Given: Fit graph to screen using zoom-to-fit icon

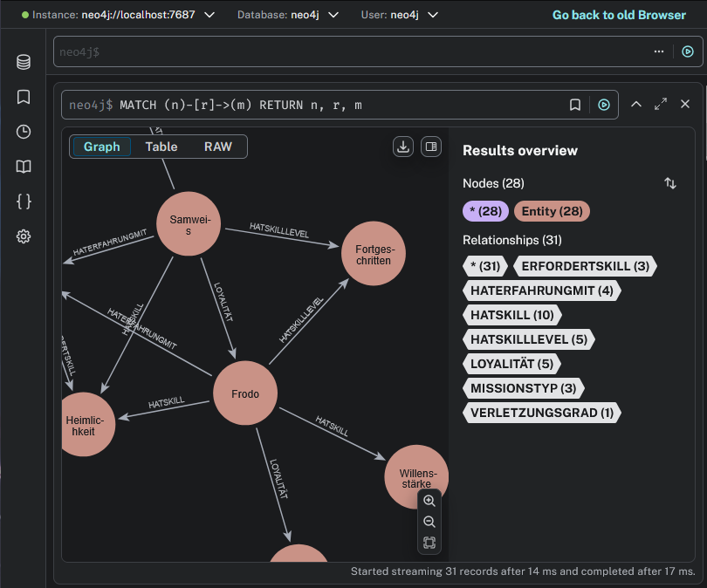Looking at the screenshot, I should (429, 543).
